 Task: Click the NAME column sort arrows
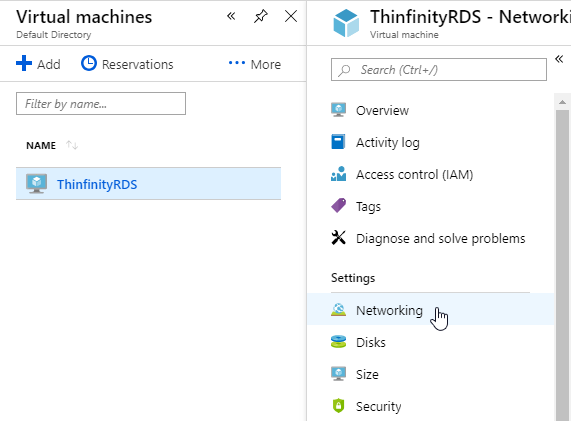[x=72, y=145]
